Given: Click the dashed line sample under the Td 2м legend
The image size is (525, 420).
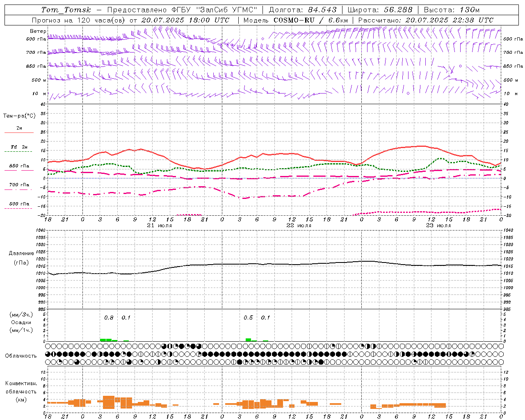Looking at the screenshot, I should tap(19, 152).
